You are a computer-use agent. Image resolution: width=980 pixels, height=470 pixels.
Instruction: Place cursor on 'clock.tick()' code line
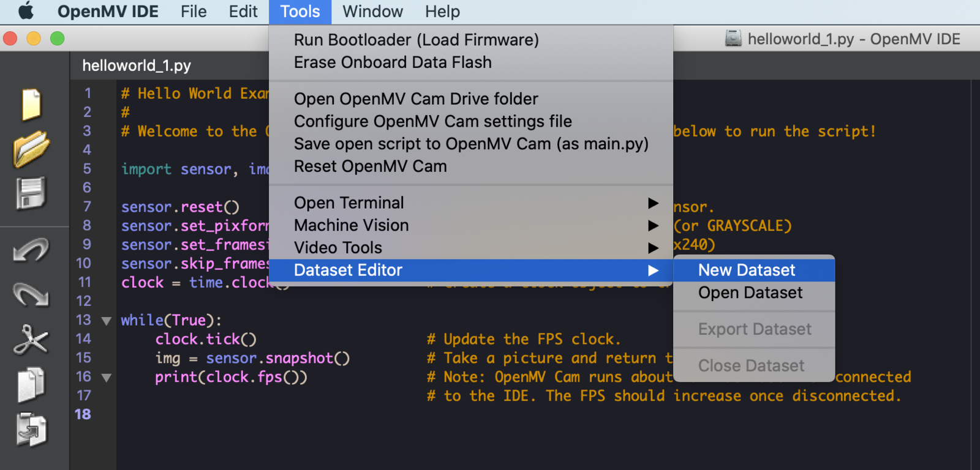[206, 339]
